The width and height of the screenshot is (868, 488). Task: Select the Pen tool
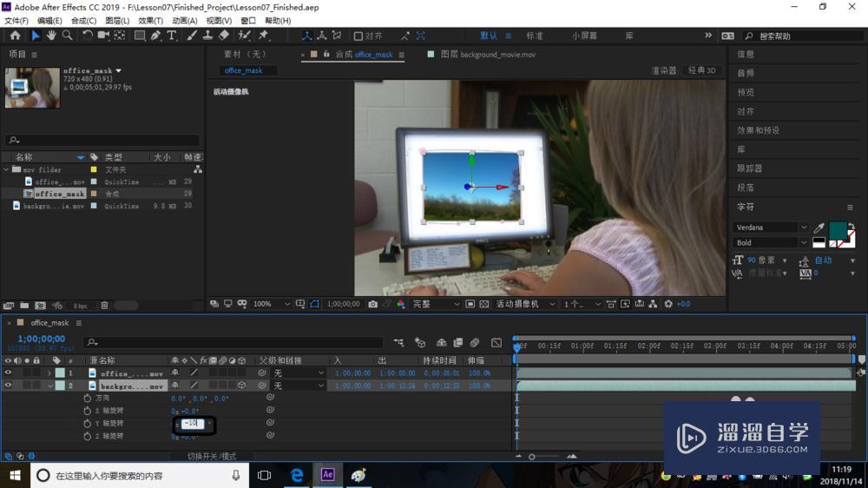click(155, 36)
